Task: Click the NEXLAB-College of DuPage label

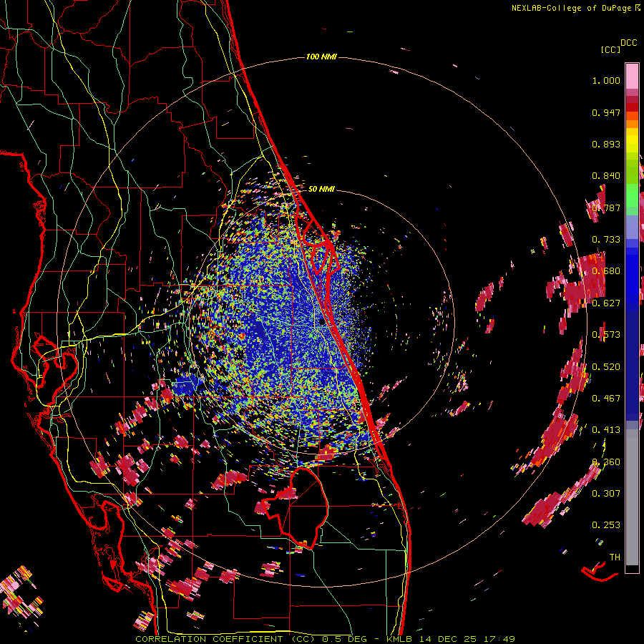Action: (571, 8)
